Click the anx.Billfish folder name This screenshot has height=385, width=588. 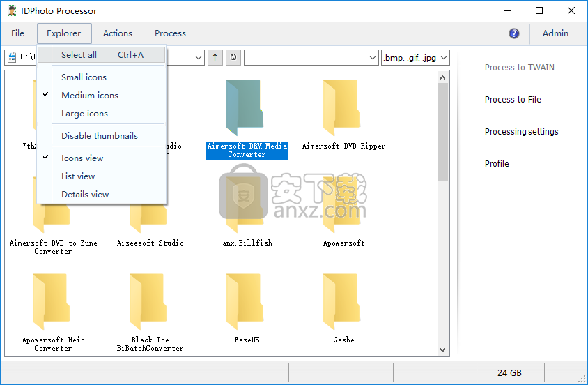pyautogui.click(x=247, y=243)
